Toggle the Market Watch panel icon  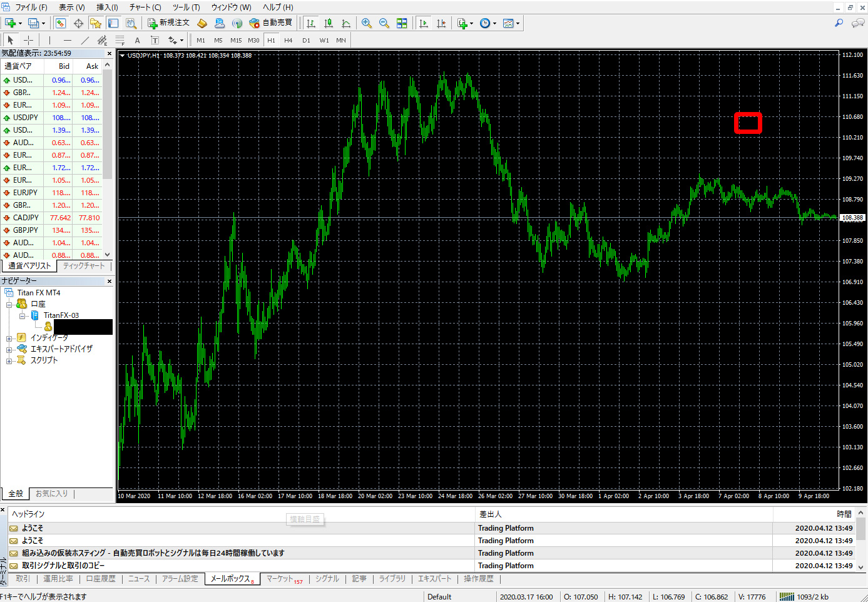[61, 23]
